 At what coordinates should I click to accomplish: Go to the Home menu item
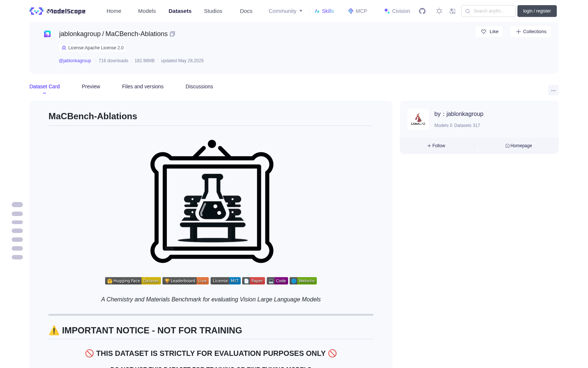click(114, 11)
